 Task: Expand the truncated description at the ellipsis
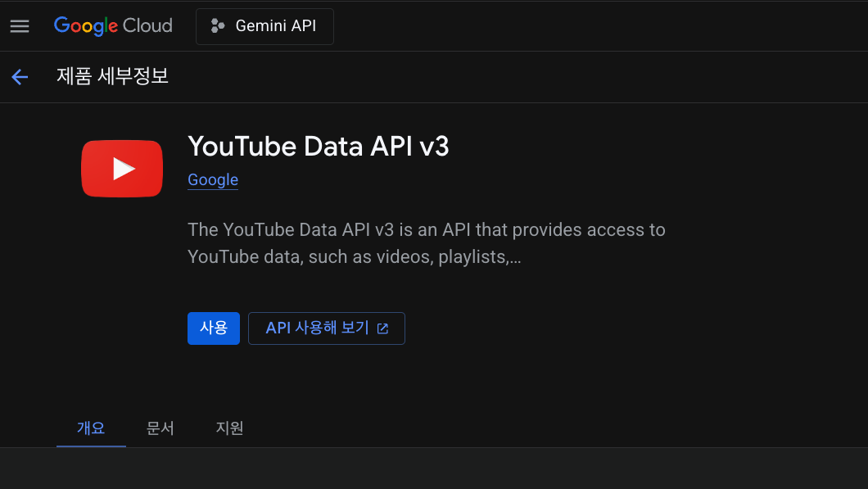[515, 258]
